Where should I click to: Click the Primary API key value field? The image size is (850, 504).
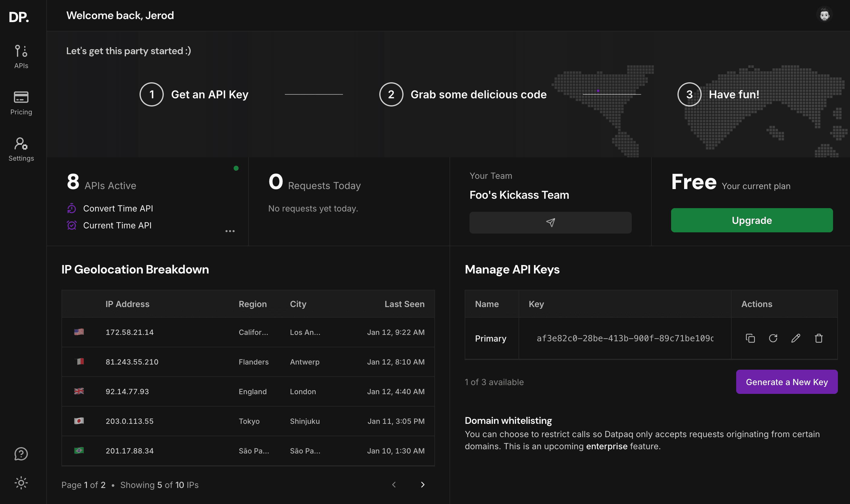click(624, 338)
